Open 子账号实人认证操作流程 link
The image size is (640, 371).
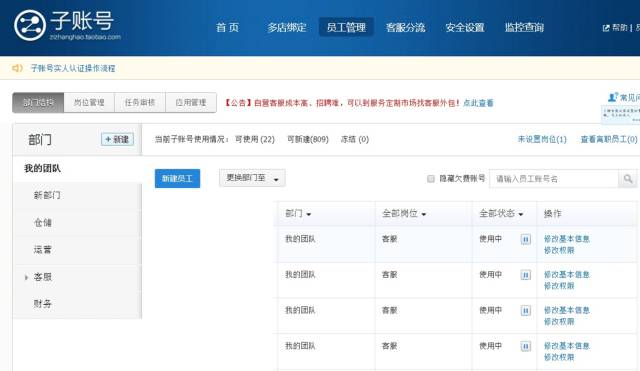coord(73,68)
